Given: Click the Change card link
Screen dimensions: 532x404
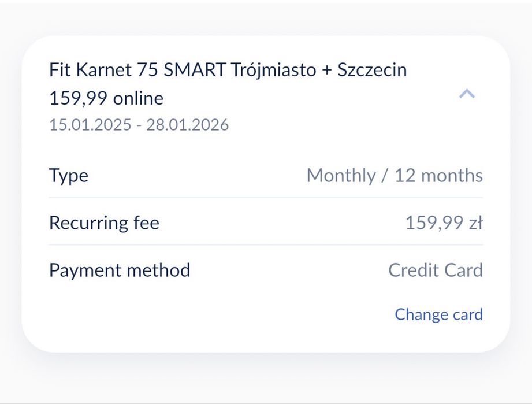Looking at the screenshot, I should point(438,314).
